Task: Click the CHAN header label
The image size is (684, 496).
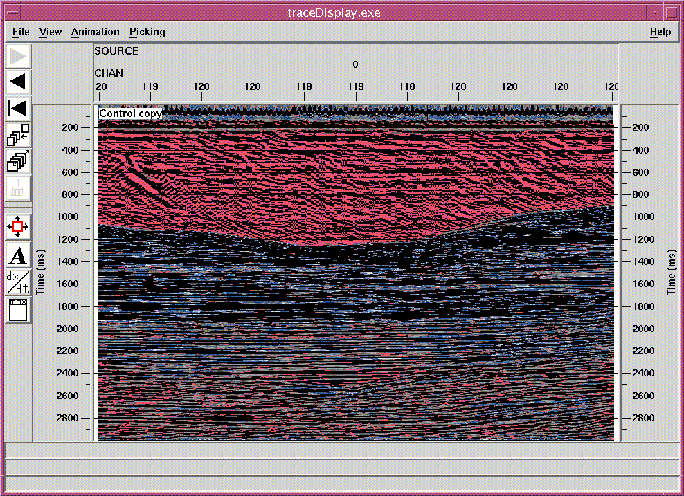Action: [x=109, y=73]
